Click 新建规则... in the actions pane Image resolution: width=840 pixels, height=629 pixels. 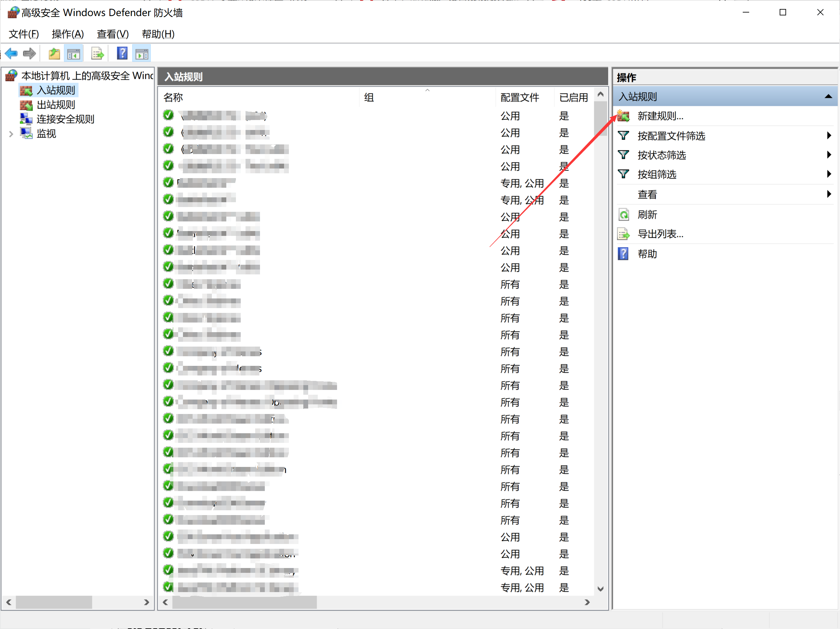(661, 116)
